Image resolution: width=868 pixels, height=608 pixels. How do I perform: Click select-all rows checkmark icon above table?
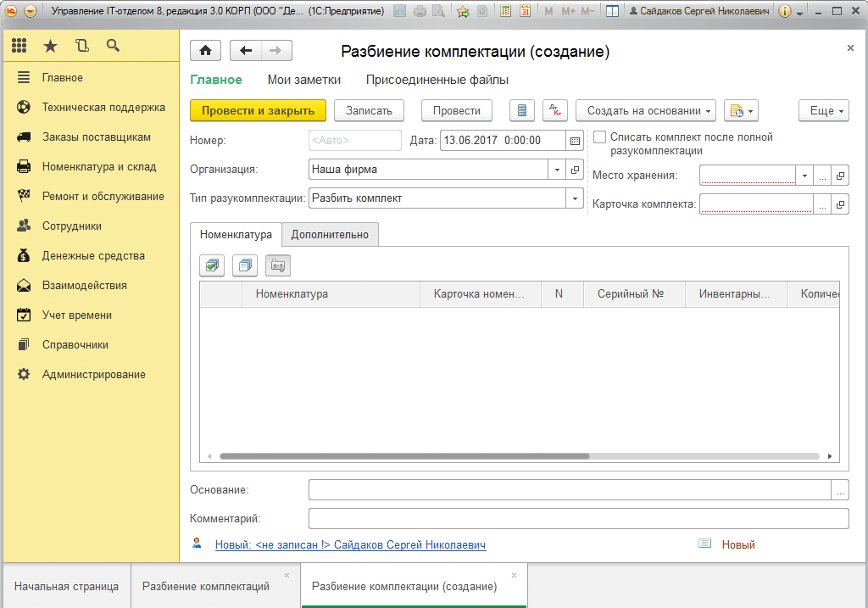pos(212,265)
